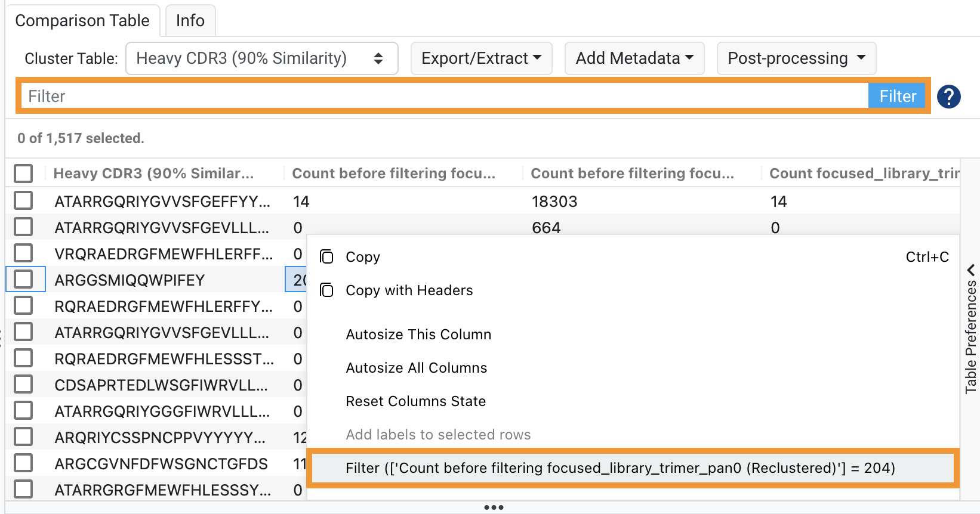Check the CDSAPRTEDLWSGFIWRVLL row checkbox

point(23,384)
